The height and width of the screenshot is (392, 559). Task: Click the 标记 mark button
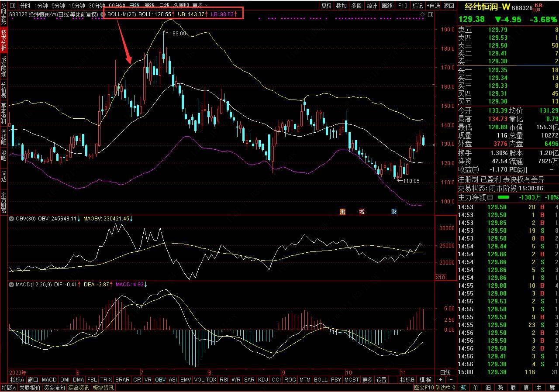point(418,6)
